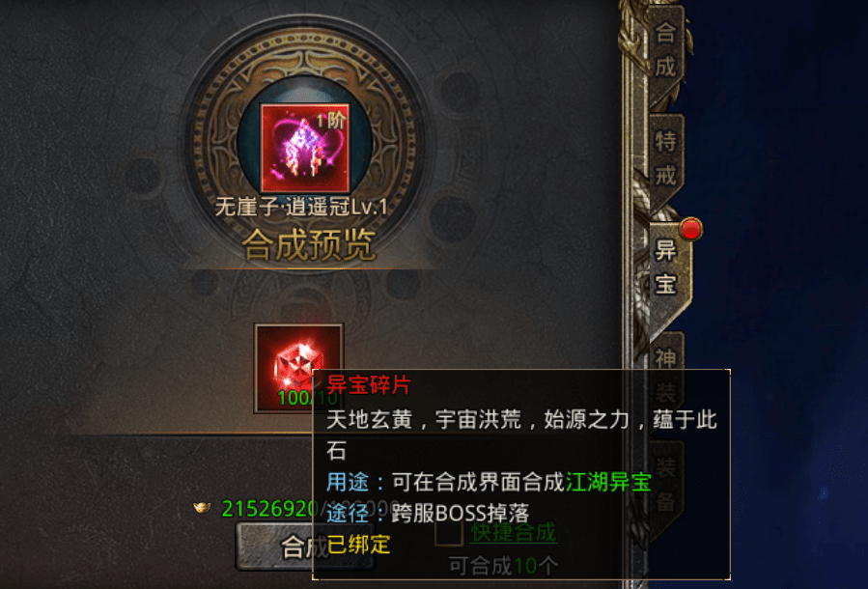Click the green 快捷合成 link text
Viewport: 868px width, 589px height.
513,533
